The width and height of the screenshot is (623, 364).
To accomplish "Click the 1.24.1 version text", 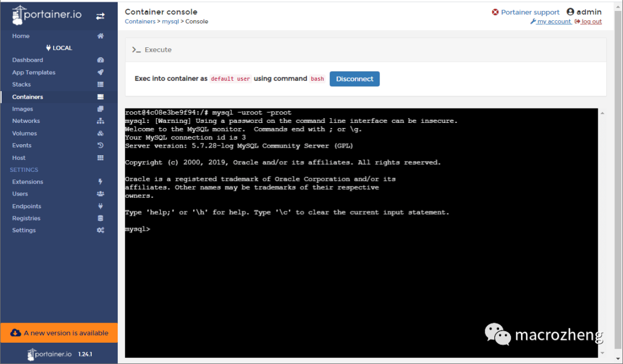I will [x=85, y=354].
